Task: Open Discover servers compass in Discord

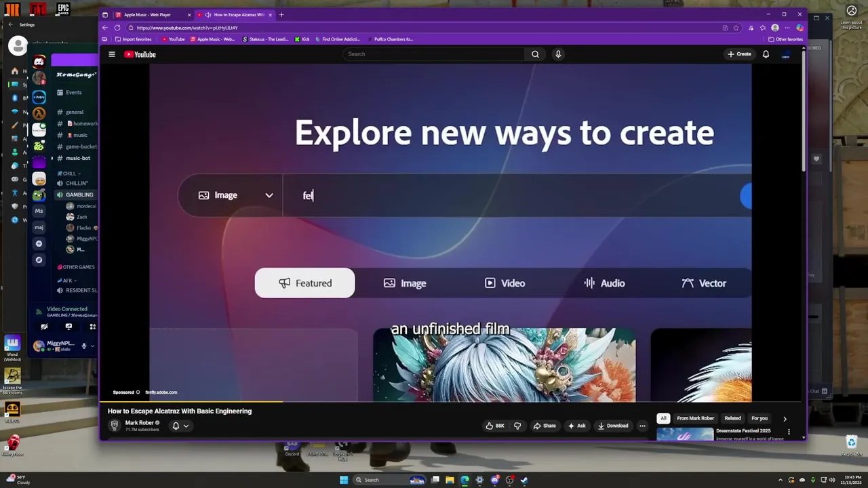Action: (x=39, y=260)
